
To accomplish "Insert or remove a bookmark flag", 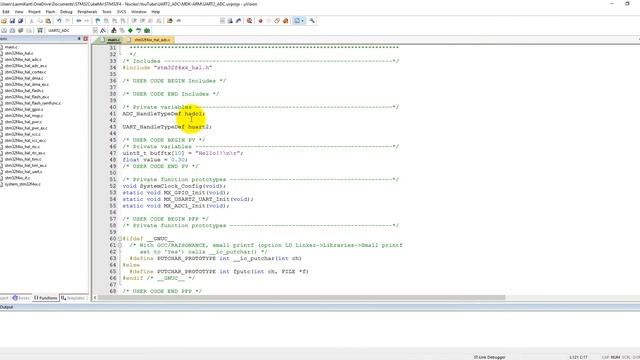I will [x=98, y=21].
